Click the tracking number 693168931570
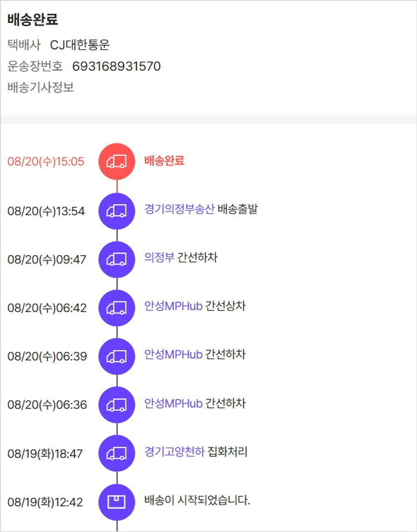This screenshot has height=532, width=417. 116,67
